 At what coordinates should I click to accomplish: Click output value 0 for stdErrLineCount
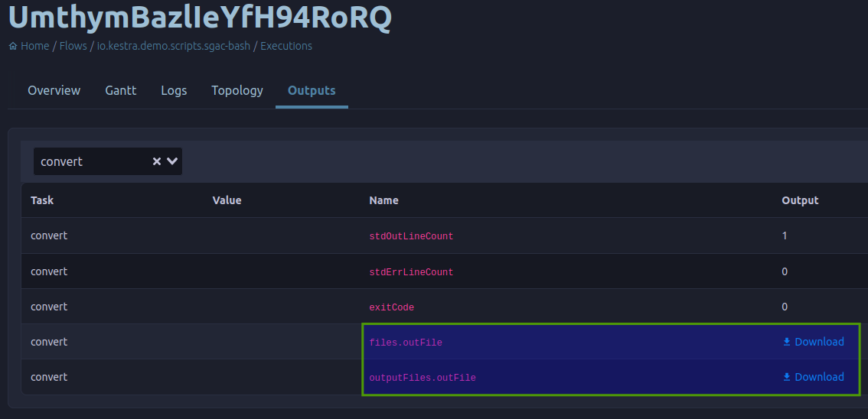point(785,271)
